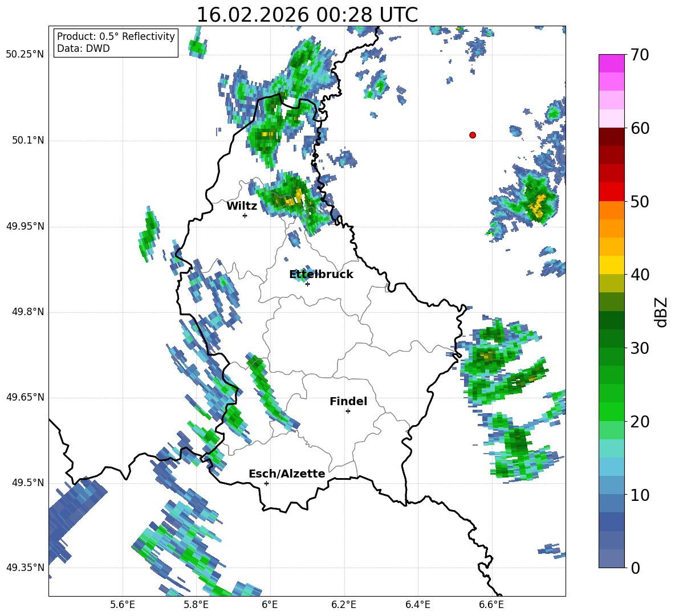675x616 pixels.
Task: Click the 6°E longitude label
Action: click(270, 605)
